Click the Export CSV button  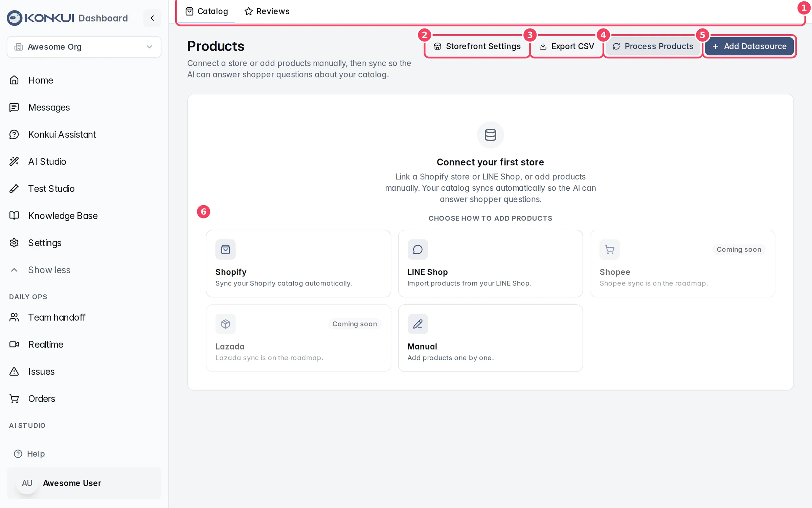(x=567, y=46)
